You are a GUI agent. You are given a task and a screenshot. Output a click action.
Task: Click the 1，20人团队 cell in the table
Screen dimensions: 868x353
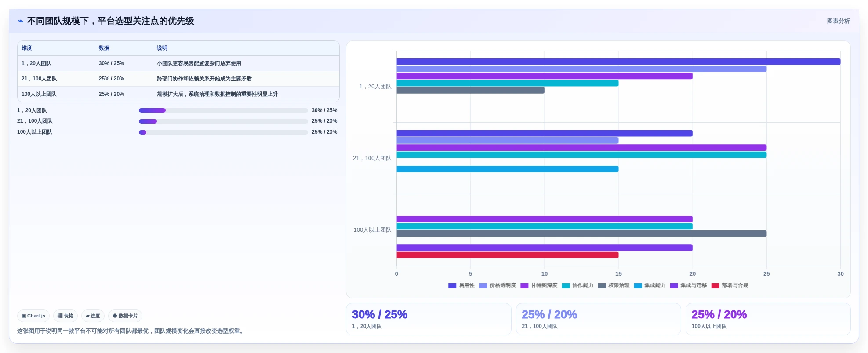pos(36,63)
